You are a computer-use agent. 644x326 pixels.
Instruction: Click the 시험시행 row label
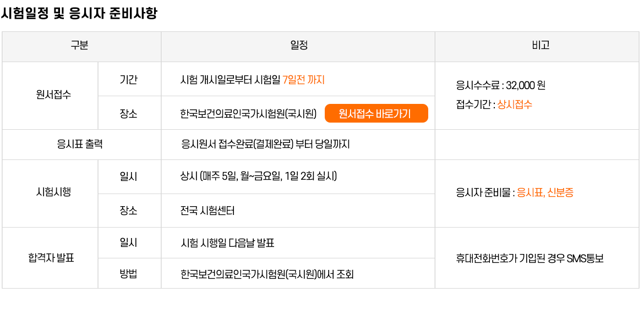53,192
